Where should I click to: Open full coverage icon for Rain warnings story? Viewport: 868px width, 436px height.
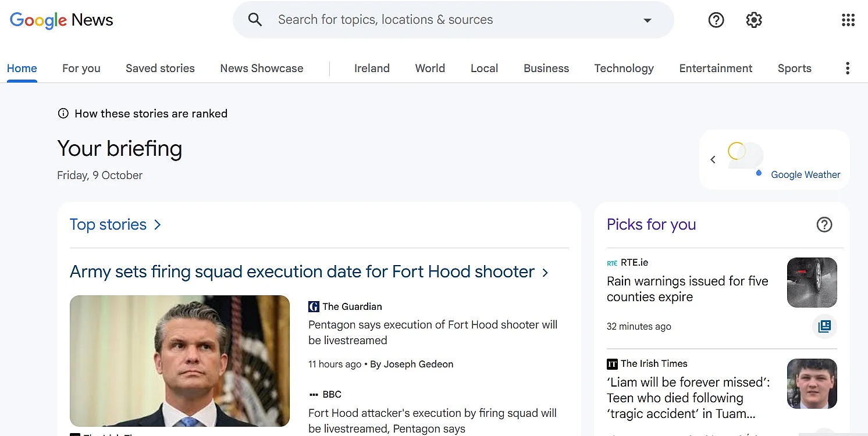(x=824, y=327)
